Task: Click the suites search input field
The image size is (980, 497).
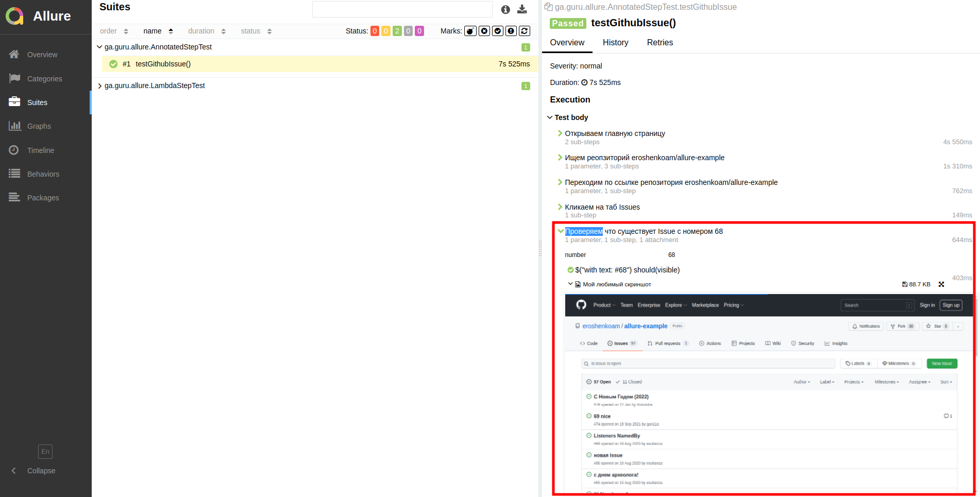Action: pos(402,9)
